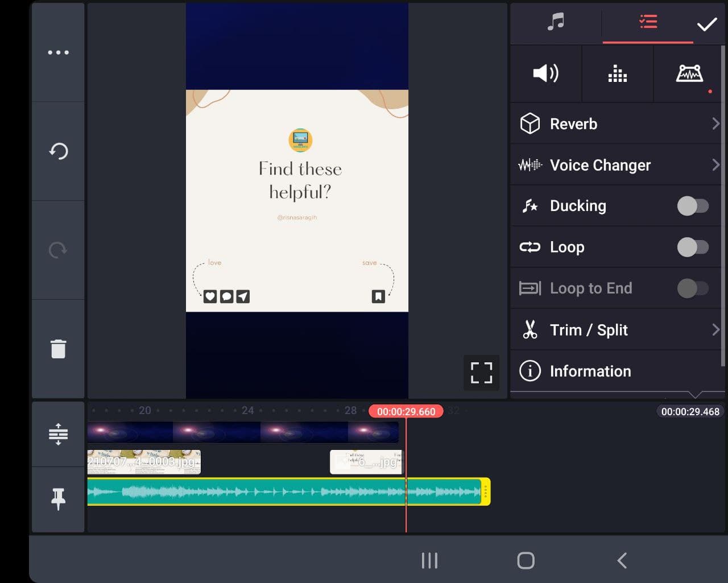Expand preview to fullscreen
Viewport: 728px width, 583px height.
(x=481, y=373)
